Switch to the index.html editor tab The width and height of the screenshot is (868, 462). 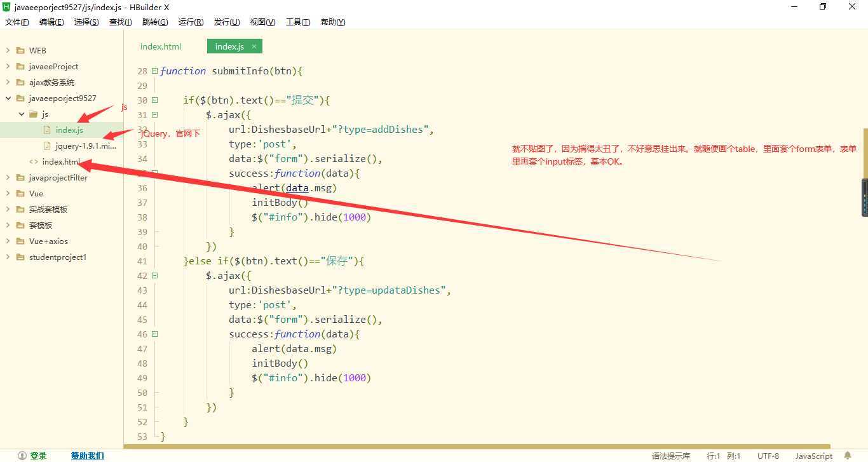[x=161, y=46]
